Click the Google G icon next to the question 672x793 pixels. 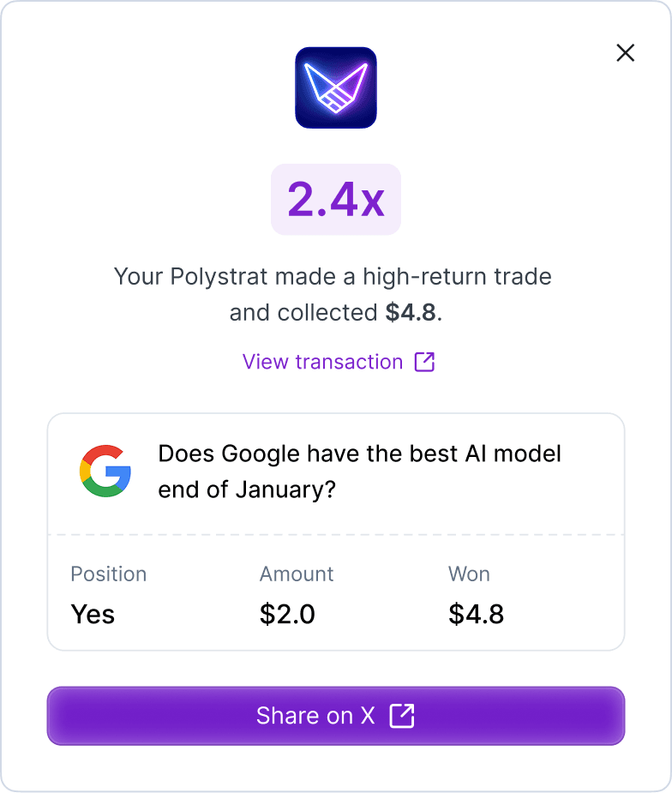click(105, 472)
